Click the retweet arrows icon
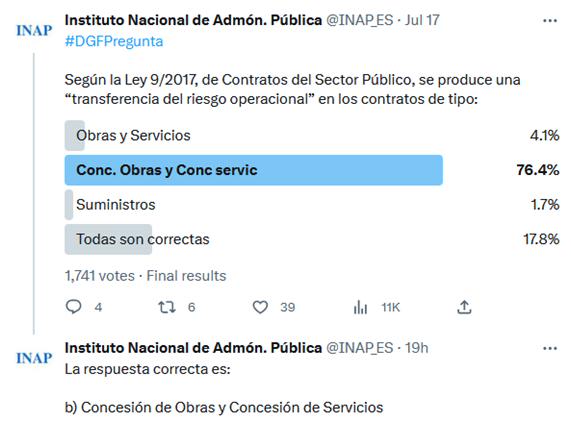Image resolution: width=571 pixels, height=424 pixels. click(x=167, y=307)
